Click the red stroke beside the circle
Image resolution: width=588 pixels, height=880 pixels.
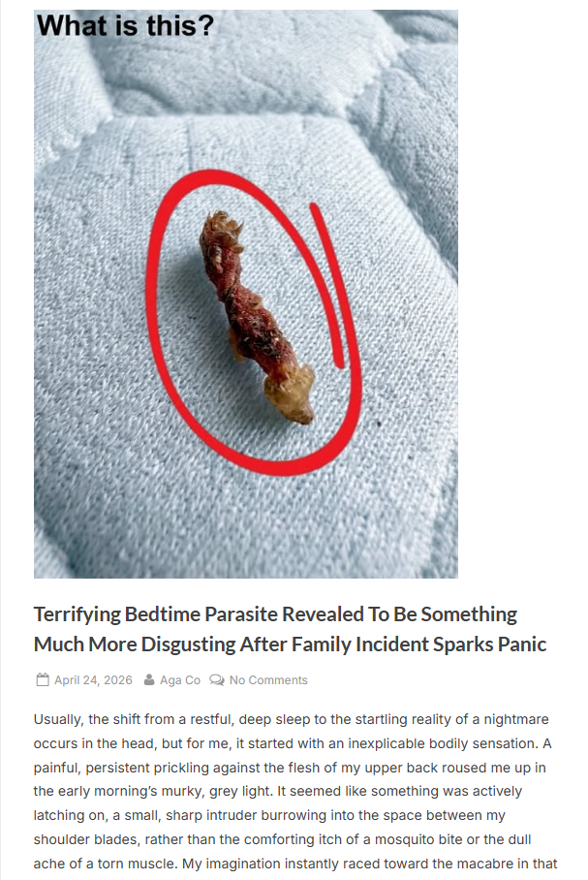(327, 286)
